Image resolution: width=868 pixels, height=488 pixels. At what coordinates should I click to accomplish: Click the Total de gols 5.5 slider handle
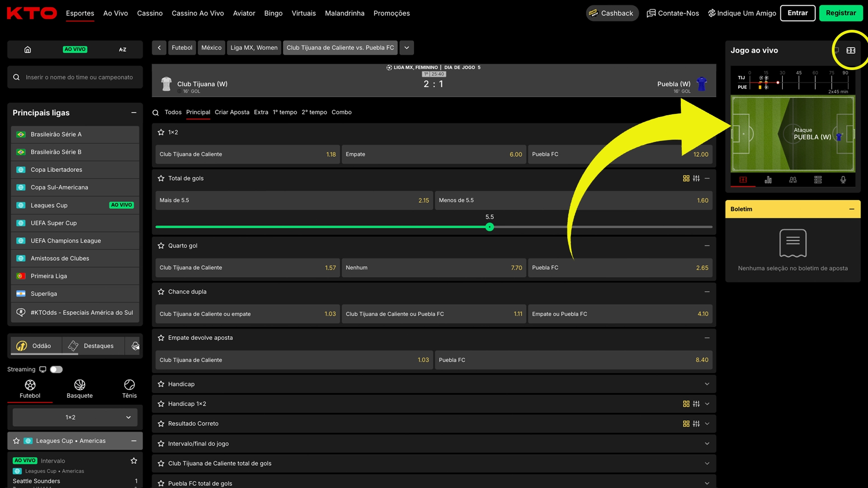490,227
